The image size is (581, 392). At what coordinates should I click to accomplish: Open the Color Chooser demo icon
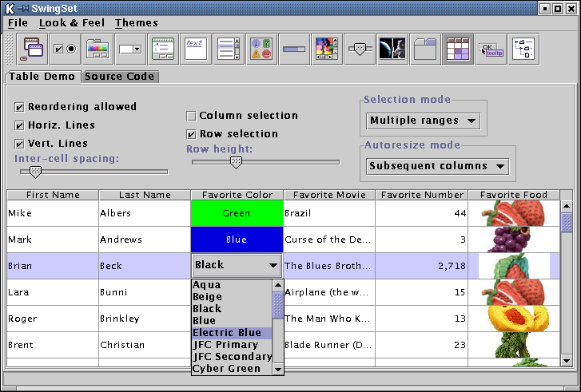click(97, 49)
